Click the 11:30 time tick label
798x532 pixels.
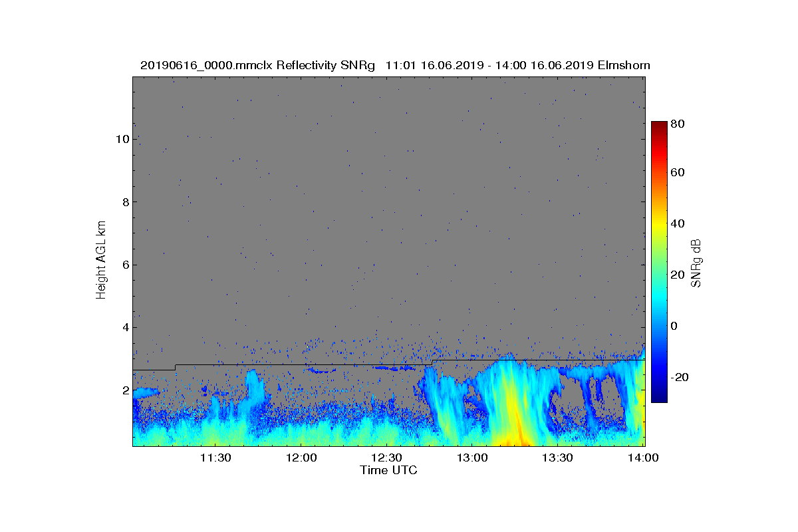(x=215, y=458)
